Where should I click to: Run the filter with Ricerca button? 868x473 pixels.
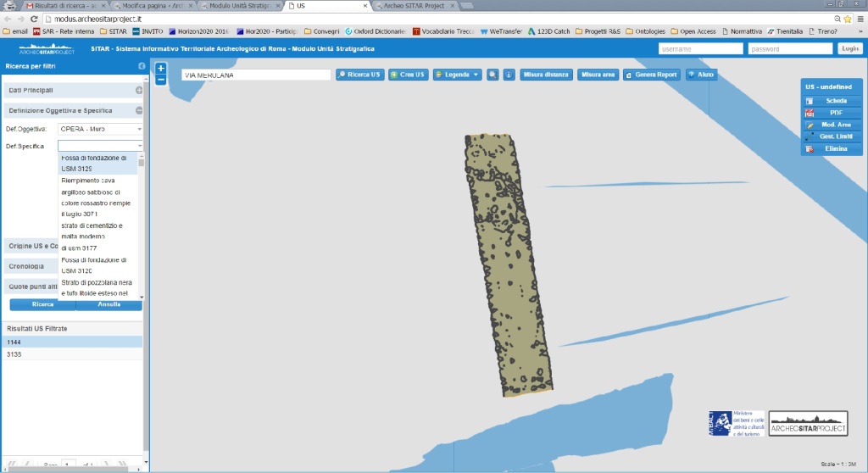click(x=42, y=304)
